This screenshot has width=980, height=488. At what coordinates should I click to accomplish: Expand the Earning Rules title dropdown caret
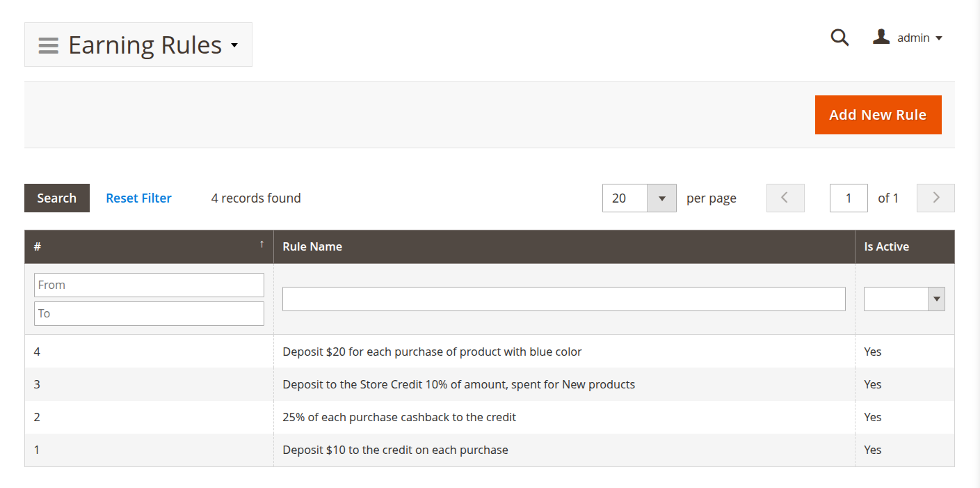234,46
